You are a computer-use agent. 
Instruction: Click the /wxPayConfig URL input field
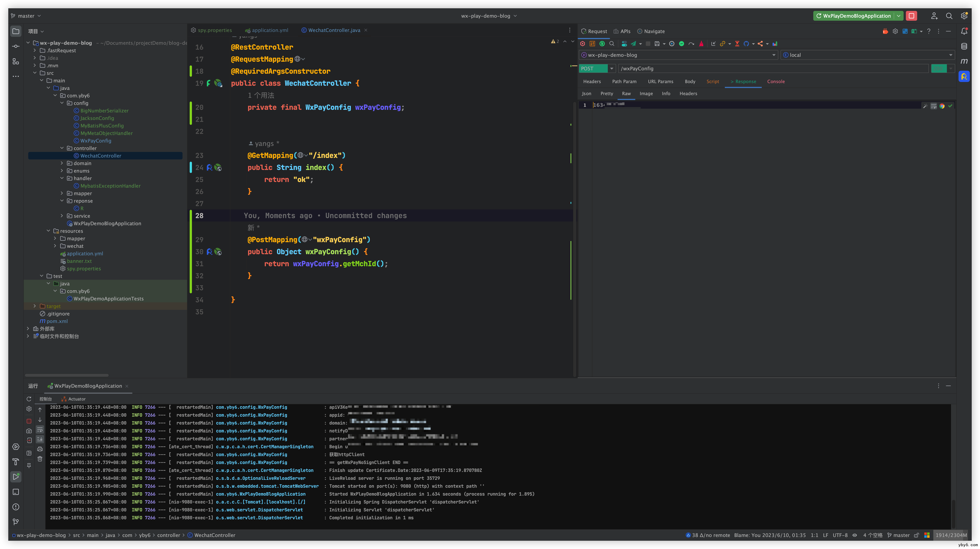[x=772, y=68]
